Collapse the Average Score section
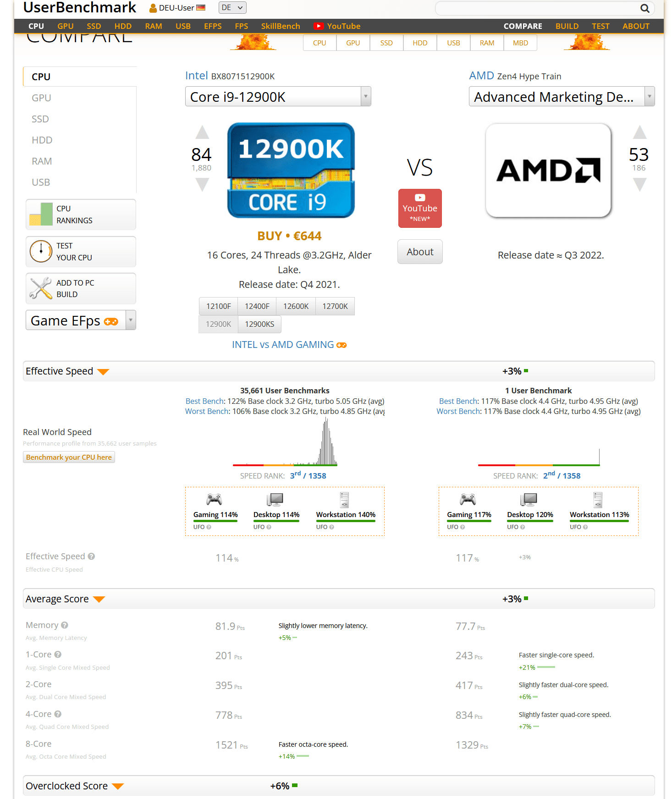The height and width of the screenshot is (799, 672). [x=99, y=600]
